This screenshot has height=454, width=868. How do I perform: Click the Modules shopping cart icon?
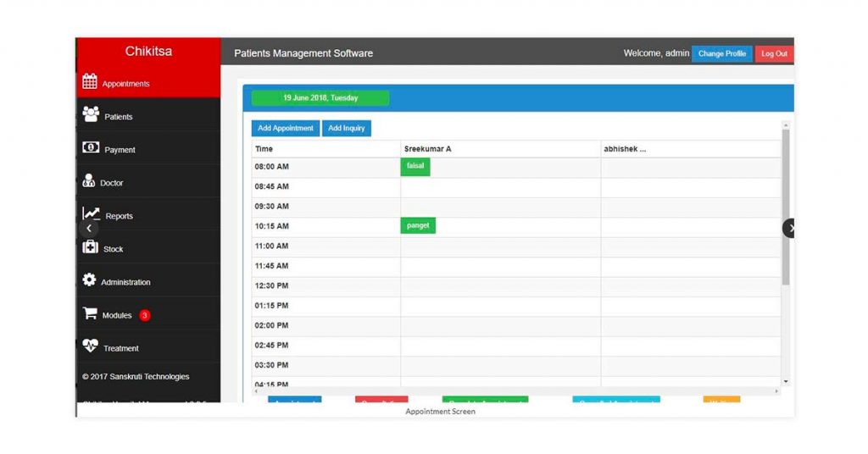click(90, 313)
